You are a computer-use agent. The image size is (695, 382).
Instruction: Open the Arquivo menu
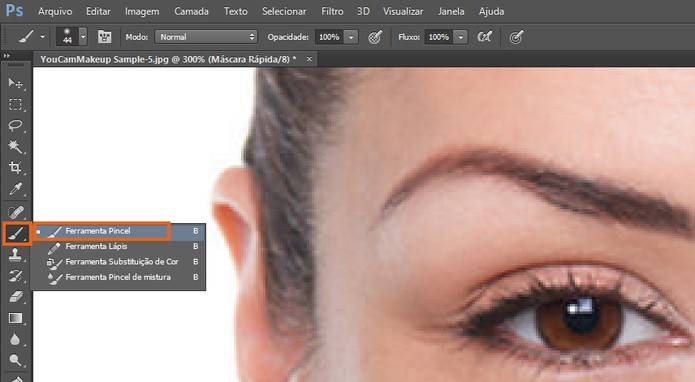point(55,12)
